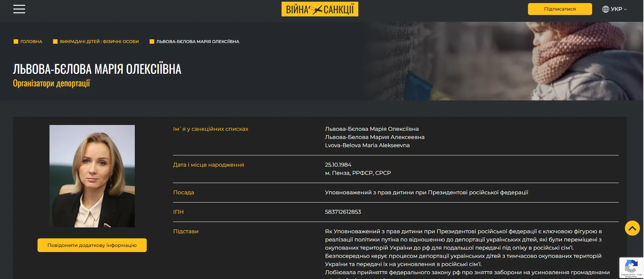Click the Організатори депортації subtitle

52,83
